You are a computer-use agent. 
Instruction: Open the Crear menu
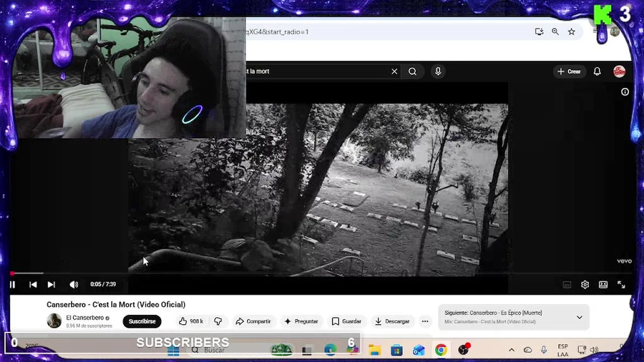click(569, 71)
